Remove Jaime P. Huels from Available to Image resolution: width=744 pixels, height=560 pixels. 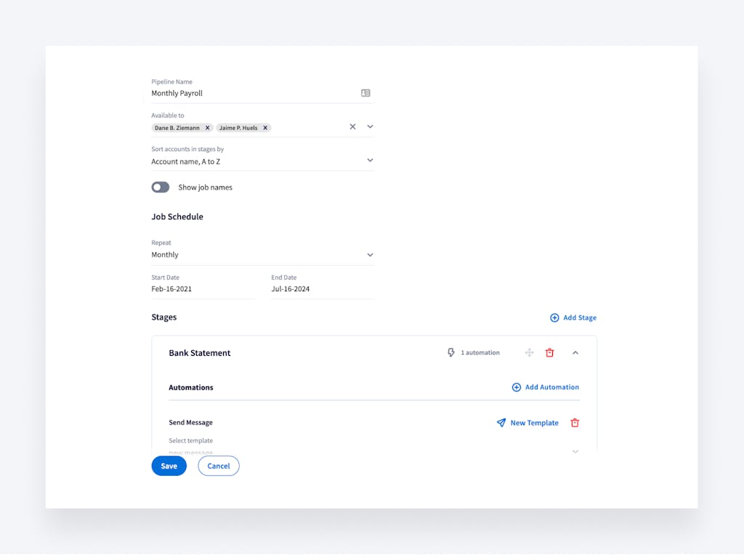click(x=265, y=127)
